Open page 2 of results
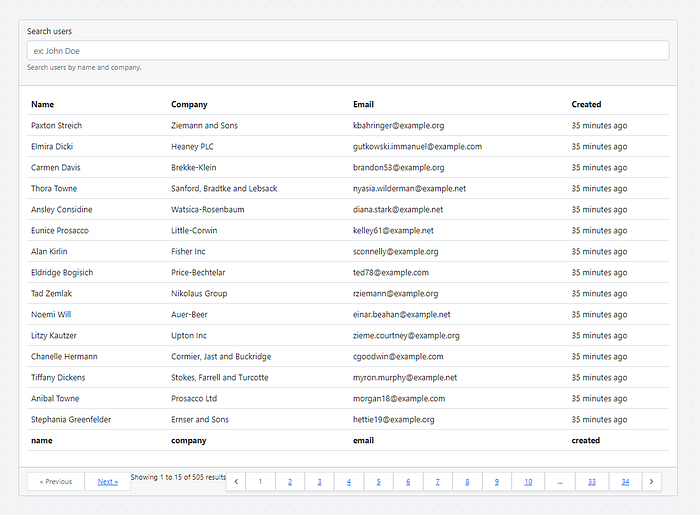Image resolution: width=700 pixels, height=515 pixels. [290, 482]
